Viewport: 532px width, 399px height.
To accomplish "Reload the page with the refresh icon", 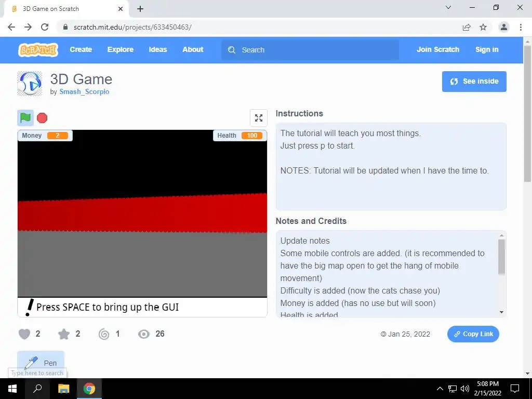I will tap(45, 27).
